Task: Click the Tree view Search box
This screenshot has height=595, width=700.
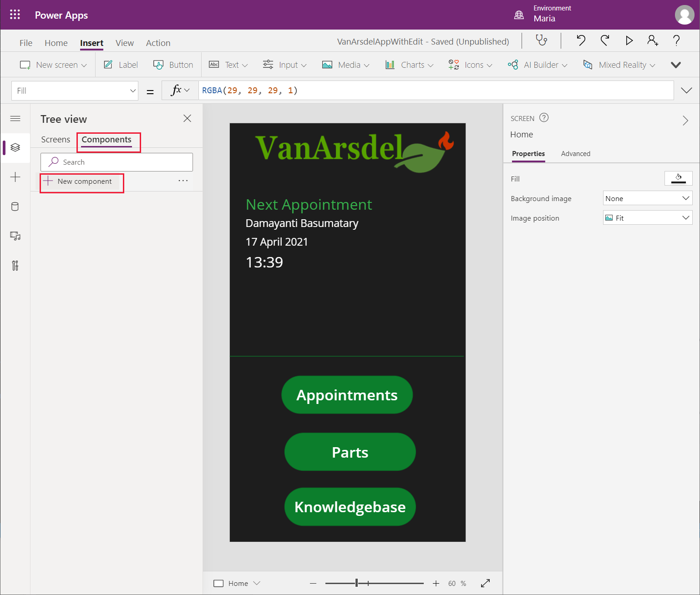Action: pos(117,162)
